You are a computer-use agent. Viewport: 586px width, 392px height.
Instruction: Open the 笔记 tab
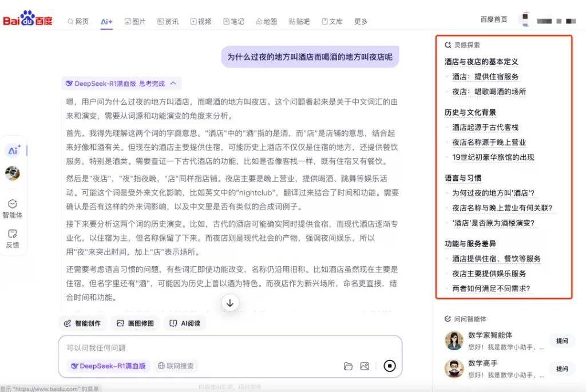tap(233, 22)
